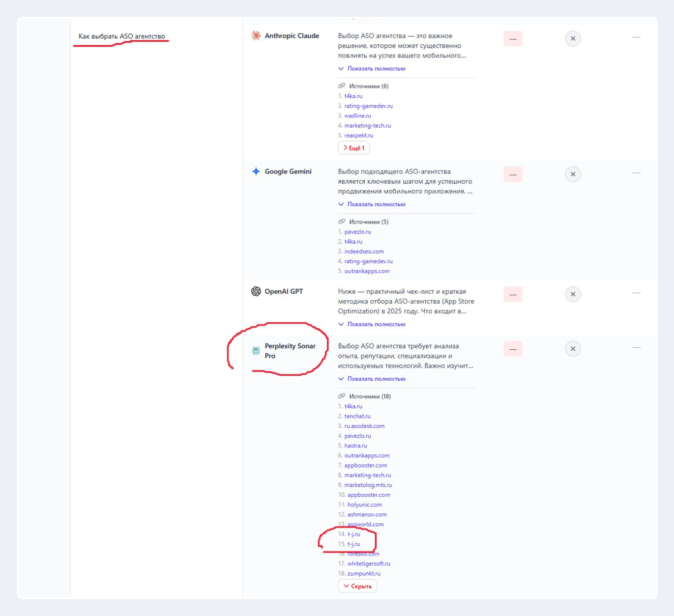Toggle pink minus badge in OpenAI GPT row

pyautogui.click(x=513, y=295)
